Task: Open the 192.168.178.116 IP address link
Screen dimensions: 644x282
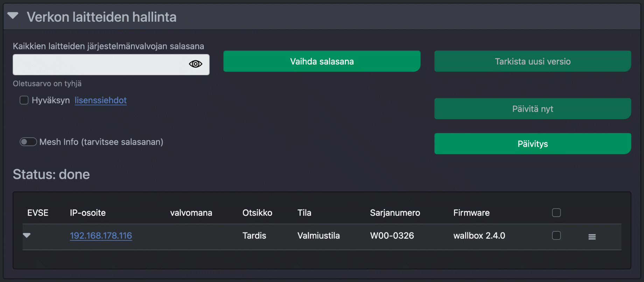Action: (101, 236)
